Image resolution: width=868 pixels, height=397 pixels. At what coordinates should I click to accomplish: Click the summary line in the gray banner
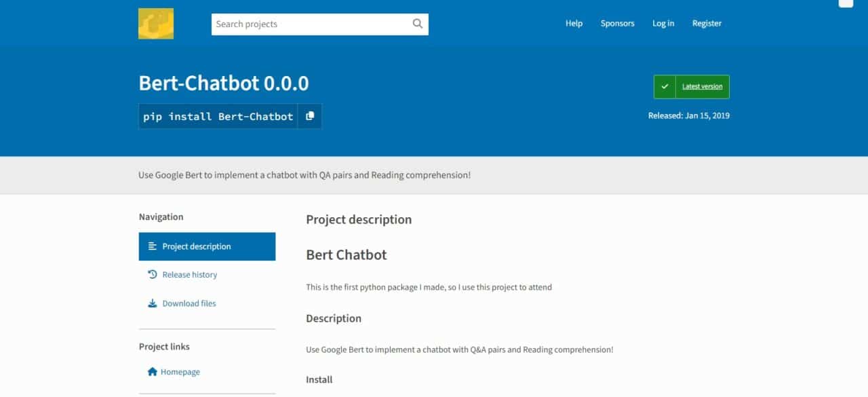304,175
